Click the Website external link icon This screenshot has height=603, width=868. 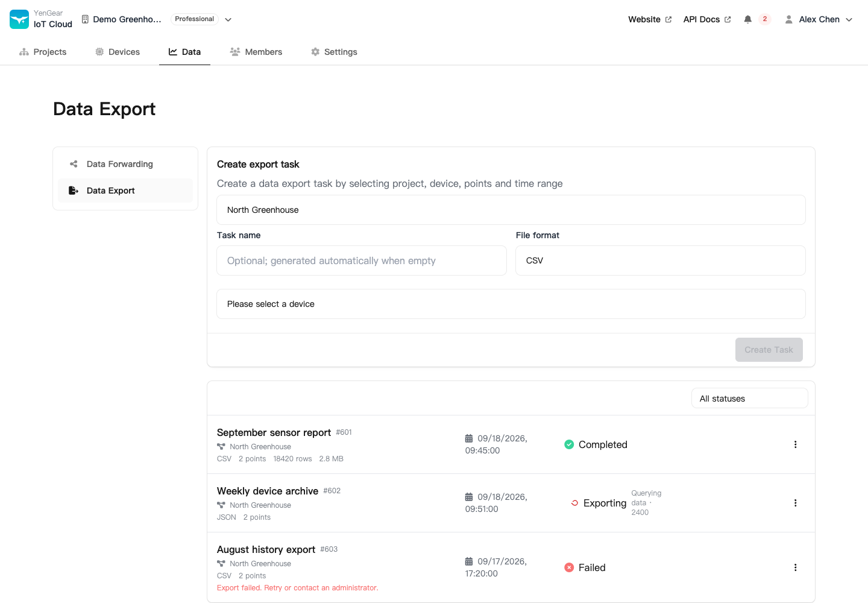pyautogui.click(x=668, y=19)
